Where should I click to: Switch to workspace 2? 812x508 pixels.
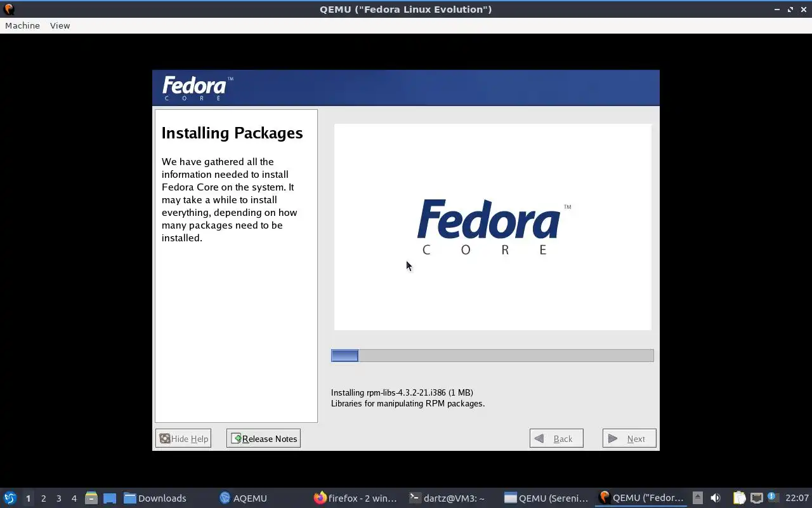pos(43,498)
